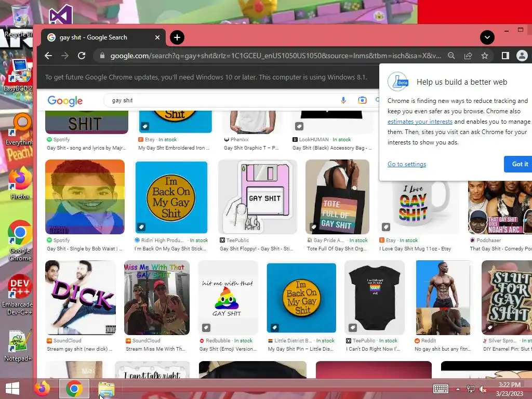Open Embarcadero Dev-C++ desktop icon
The image size is (532, 399).
click(18, 295)
